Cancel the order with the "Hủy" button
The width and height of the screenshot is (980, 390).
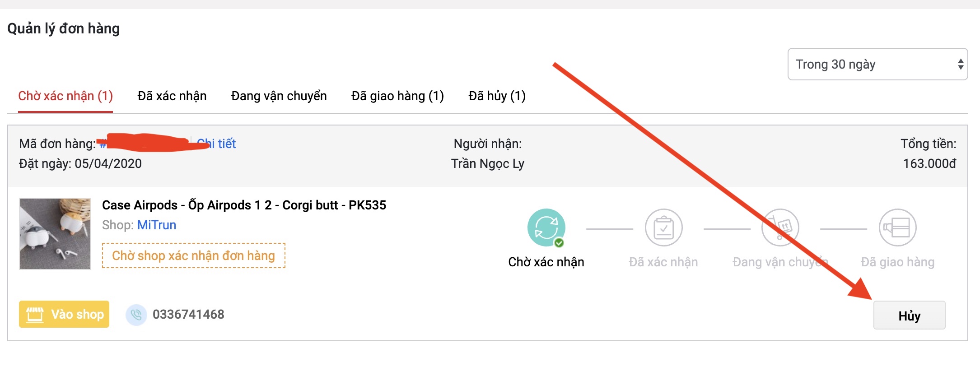(909, 316)
